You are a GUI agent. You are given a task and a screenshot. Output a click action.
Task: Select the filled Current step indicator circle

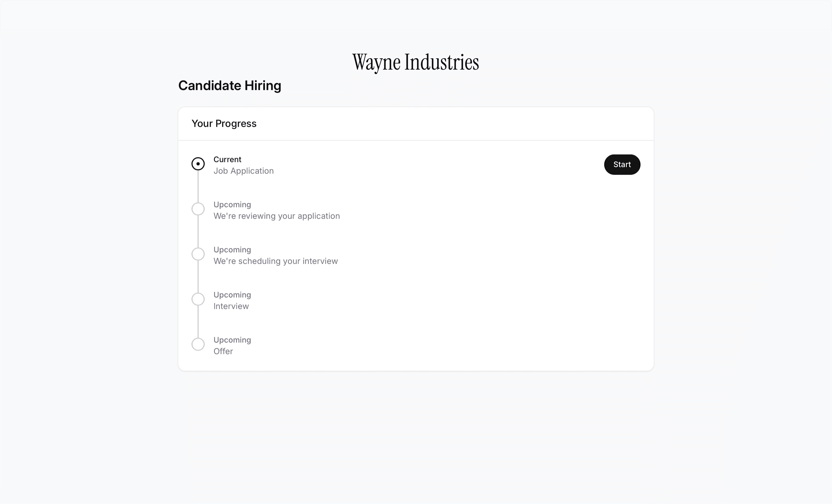(x=198, y=164)
